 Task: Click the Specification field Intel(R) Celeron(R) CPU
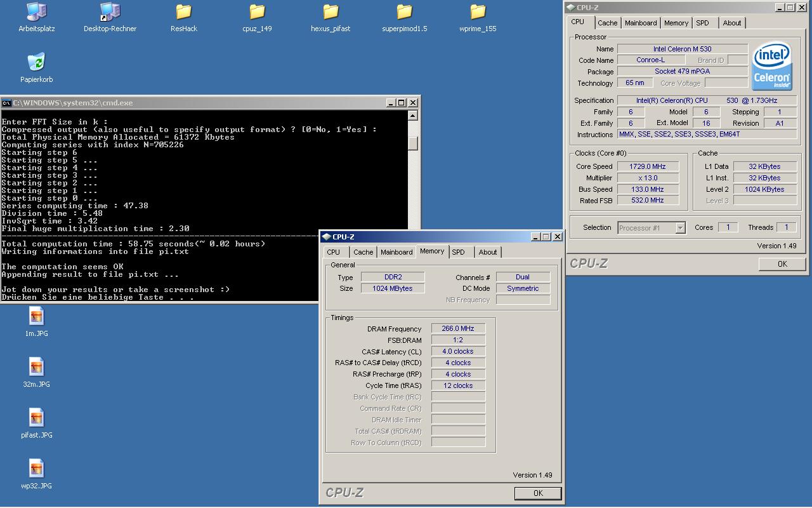pos(707,100)
